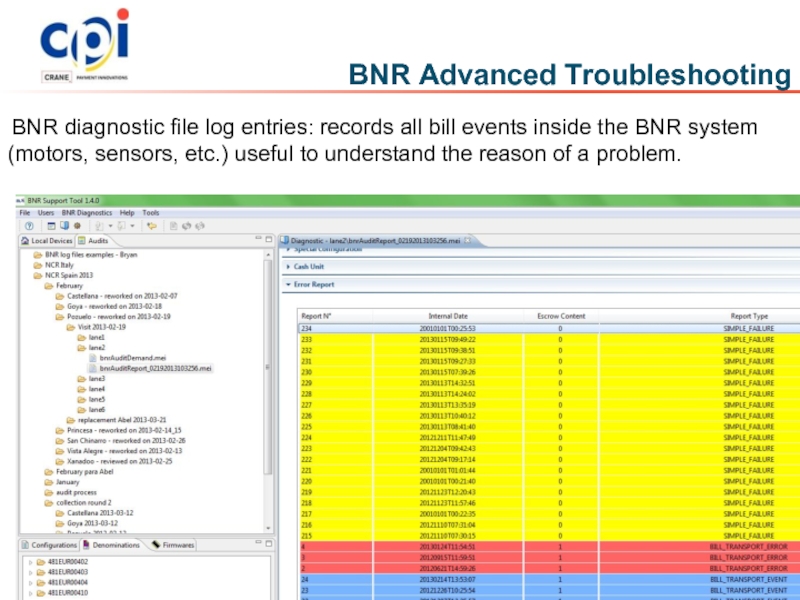Click the tree scrollbar down arrow
The width and height of the screenshot is (800, 600).
(268, 529)
